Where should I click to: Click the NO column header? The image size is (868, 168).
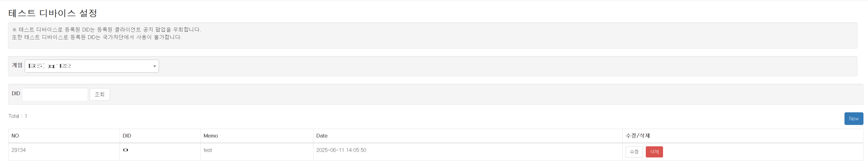coord(15,136)
